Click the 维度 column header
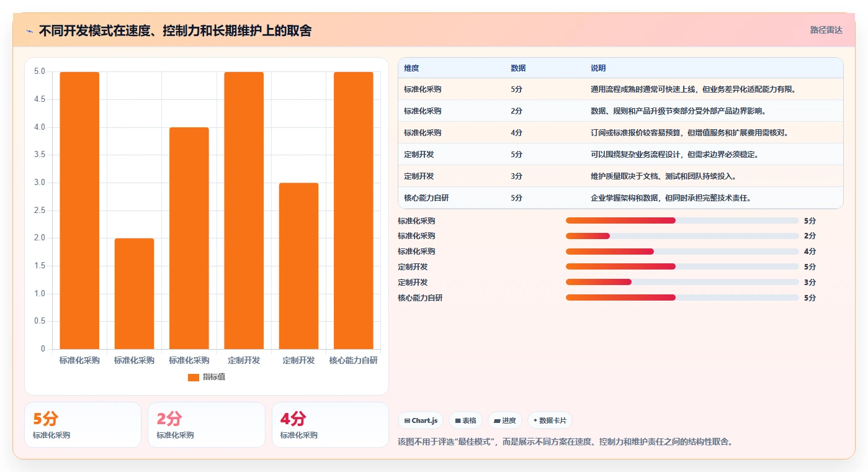This screenshot has height=472, width=868. tap(411, 68)
